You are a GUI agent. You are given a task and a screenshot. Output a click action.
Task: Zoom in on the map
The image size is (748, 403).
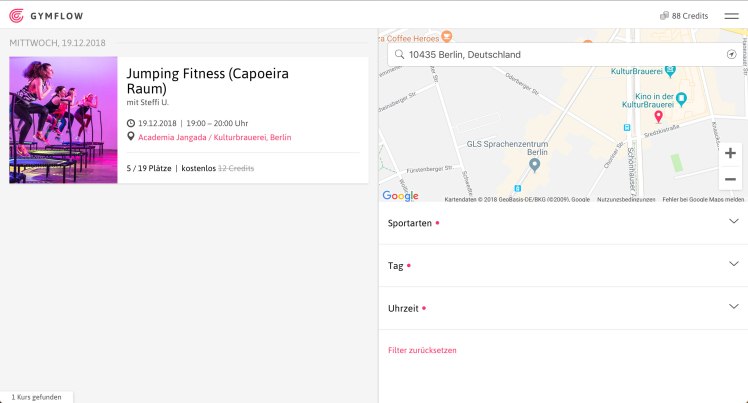(730, 153)
